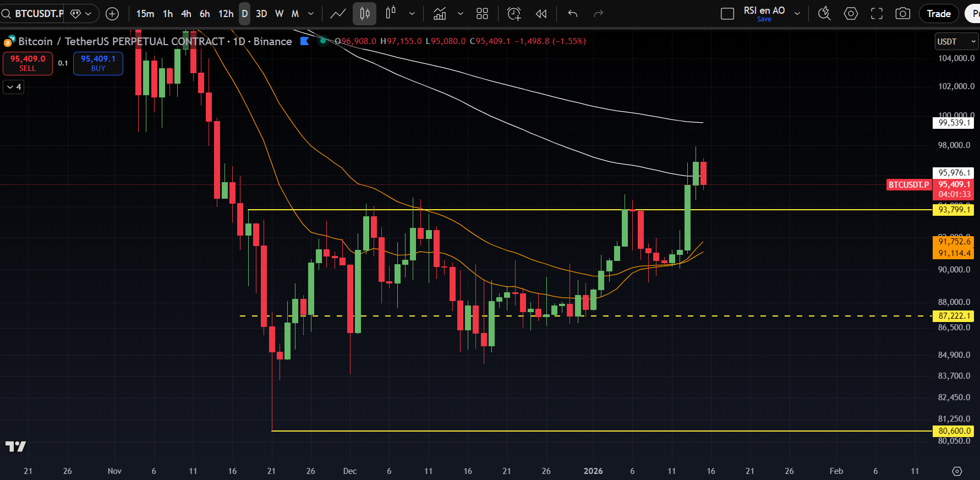Screen dimensions: 980x480
Task: Take a chart snapshot with camera icon
Action: tap(902, 14)
